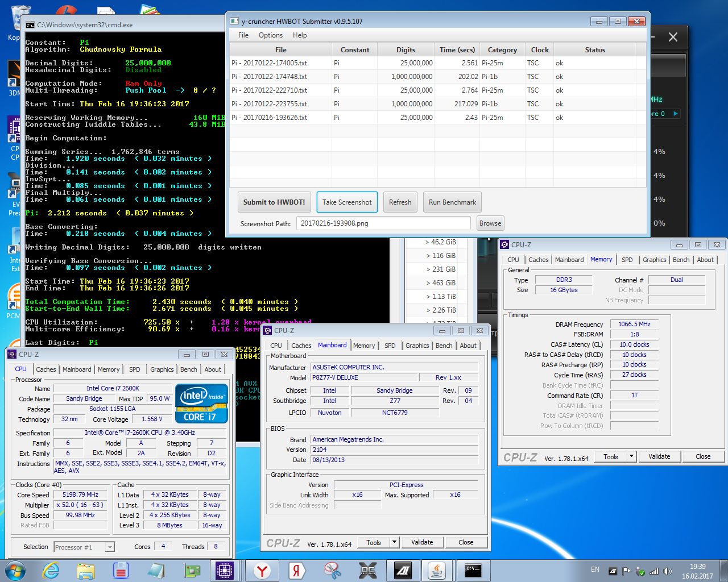Click Submit to HWBOT! button
This screenshot has width=728, height=582.
point(274,202)
